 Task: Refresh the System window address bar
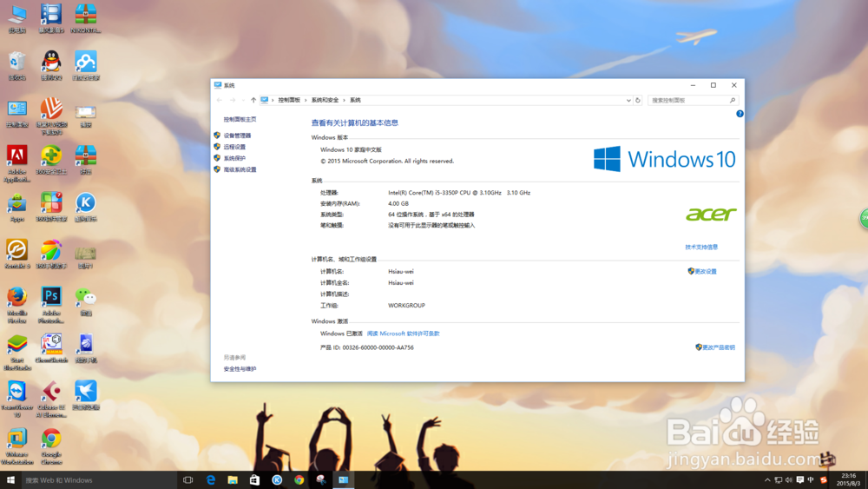638,100
